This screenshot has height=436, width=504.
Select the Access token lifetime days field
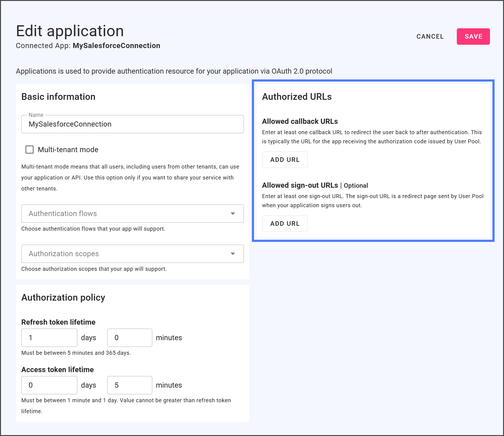[49, 385]
